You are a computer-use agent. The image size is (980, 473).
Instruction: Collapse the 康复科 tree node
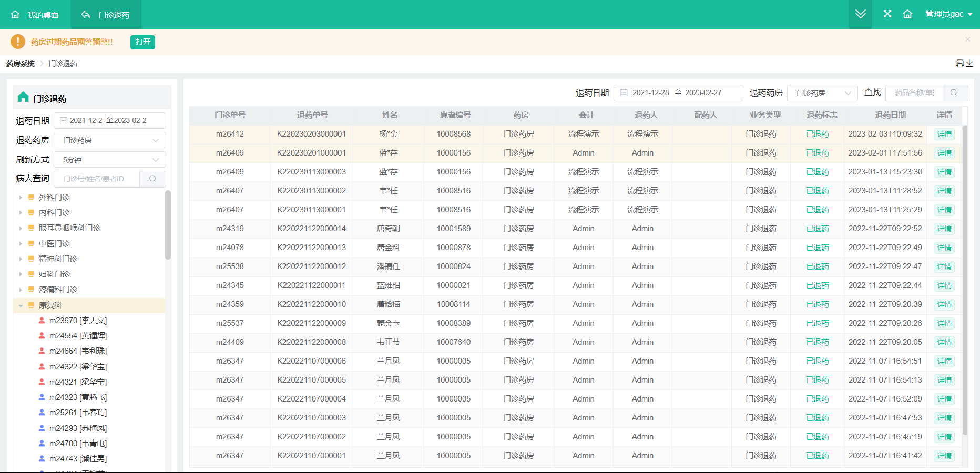coord(21,305)
